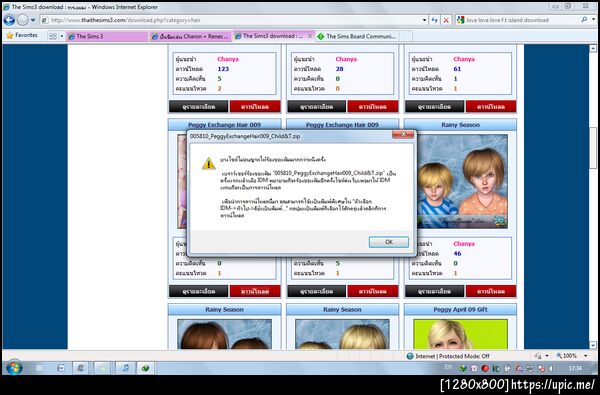
Task: Click the vertical scrollbar thumb
Action: coord(593,148)
